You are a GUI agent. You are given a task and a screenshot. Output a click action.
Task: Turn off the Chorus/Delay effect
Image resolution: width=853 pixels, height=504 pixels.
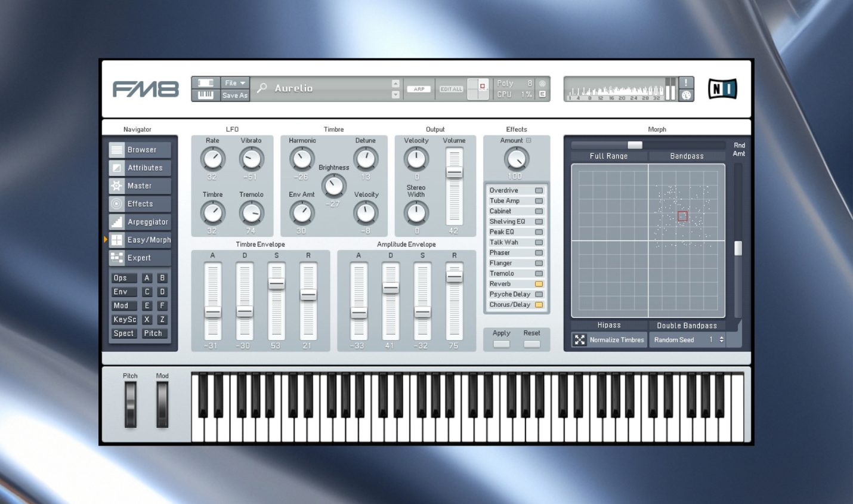point(539,305)
